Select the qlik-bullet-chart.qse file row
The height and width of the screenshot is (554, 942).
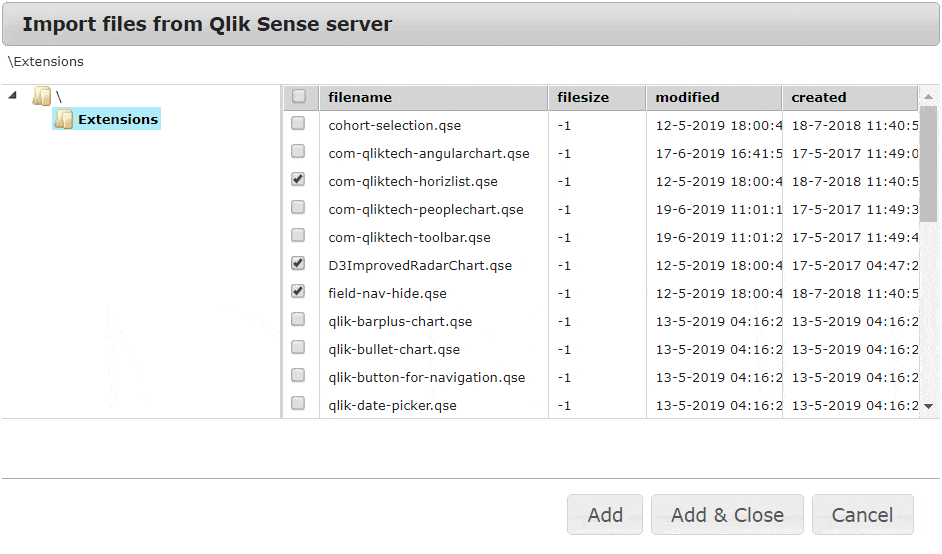(x=394, y=350)
